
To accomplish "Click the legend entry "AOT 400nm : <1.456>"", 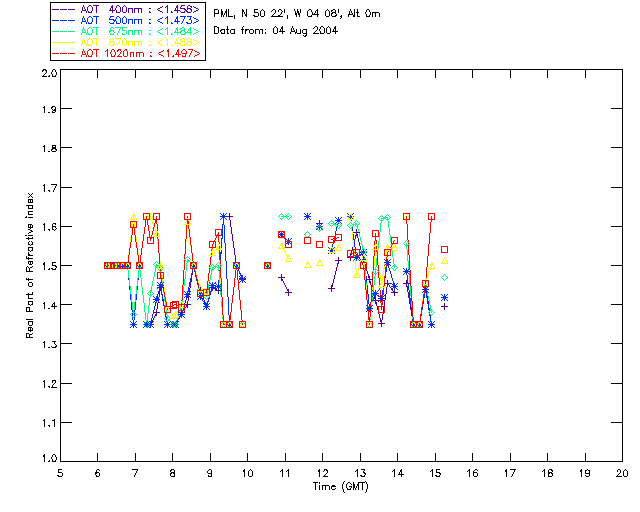I will tap(127, 9).
